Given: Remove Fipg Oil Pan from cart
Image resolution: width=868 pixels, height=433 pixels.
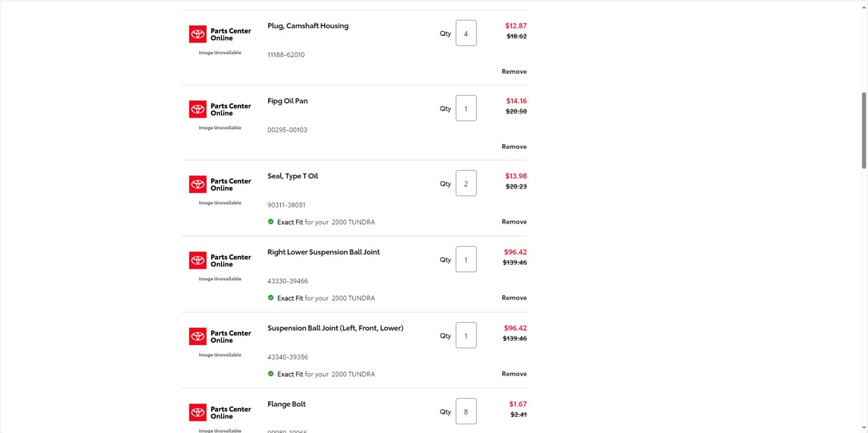Looking at the screenshot, I should click(514, 147).
